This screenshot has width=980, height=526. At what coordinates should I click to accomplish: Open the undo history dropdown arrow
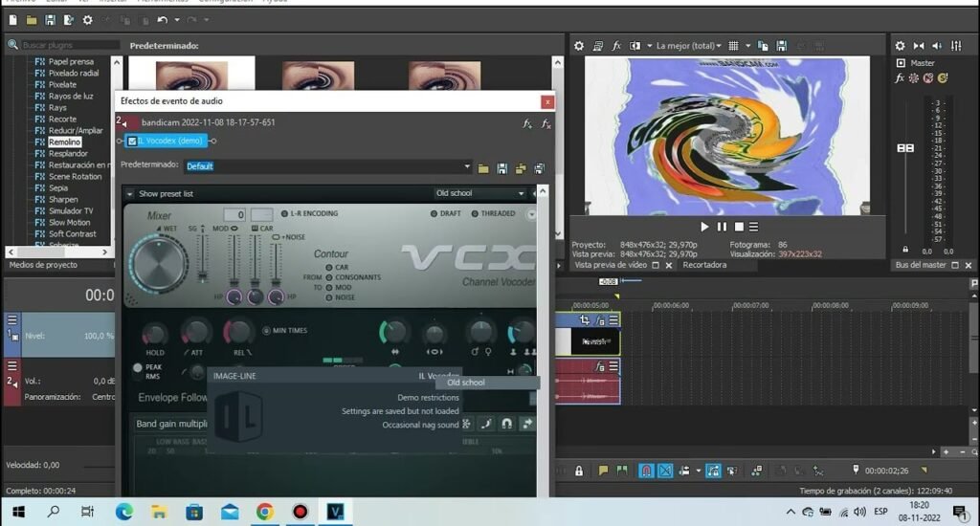click(x=177, y=20)
